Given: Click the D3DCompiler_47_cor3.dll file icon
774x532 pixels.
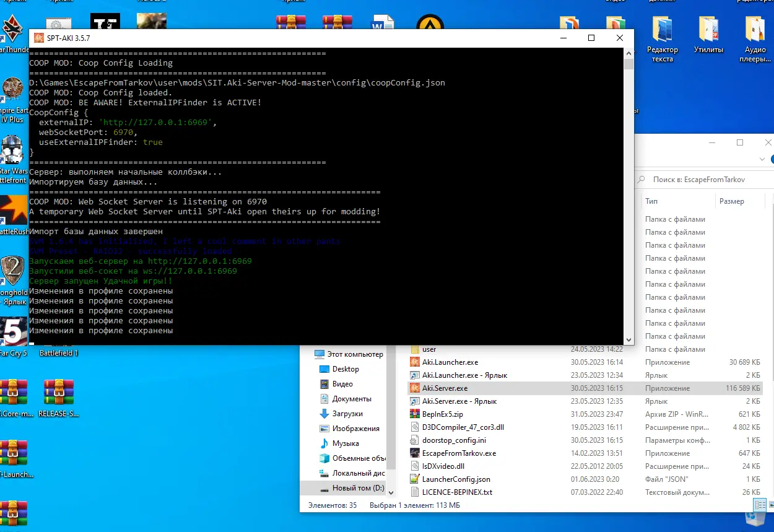Looking at the screenshot, I should point(415,427).
